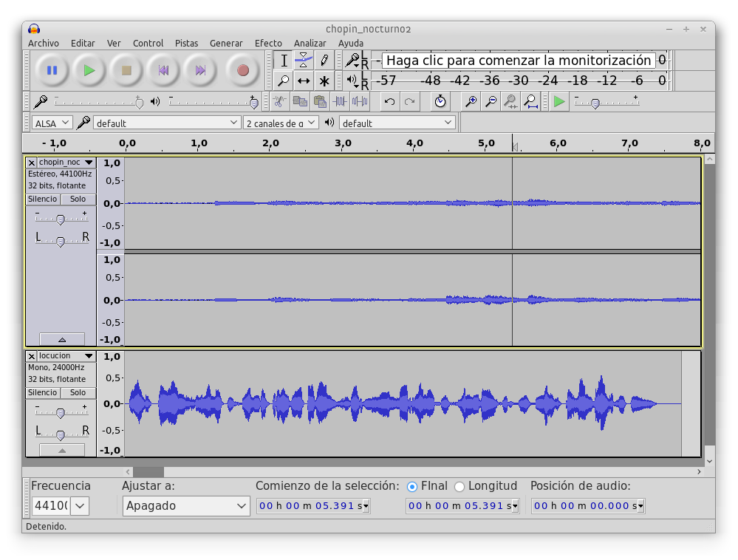
Task: Open the Archivo menu
Action: (x=44, y=44)
